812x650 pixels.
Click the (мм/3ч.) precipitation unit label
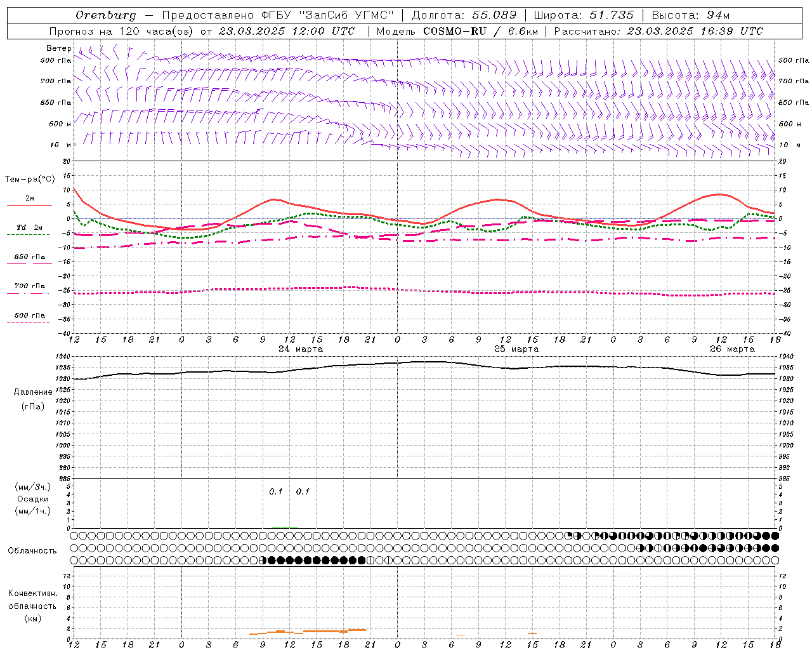pos(33,487)
